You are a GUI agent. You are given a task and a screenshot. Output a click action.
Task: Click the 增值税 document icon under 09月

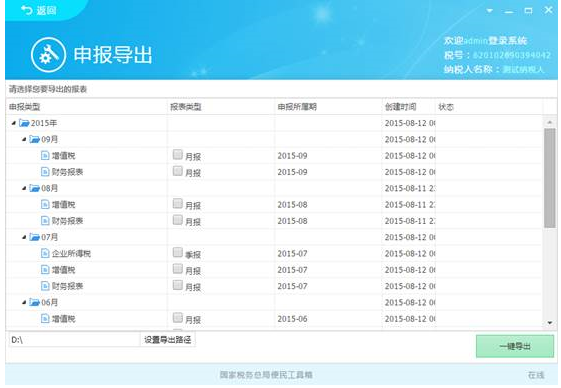pos(45,155)
